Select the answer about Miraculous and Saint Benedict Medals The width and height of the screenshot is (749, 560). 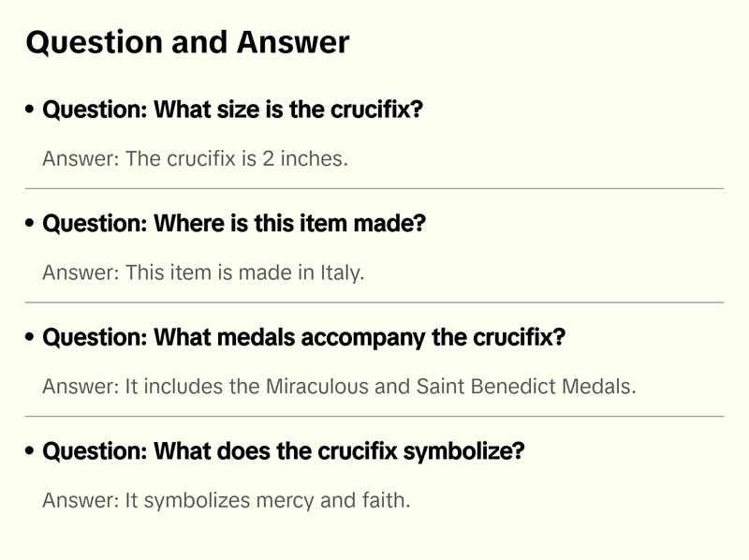[x=339, y=386]
